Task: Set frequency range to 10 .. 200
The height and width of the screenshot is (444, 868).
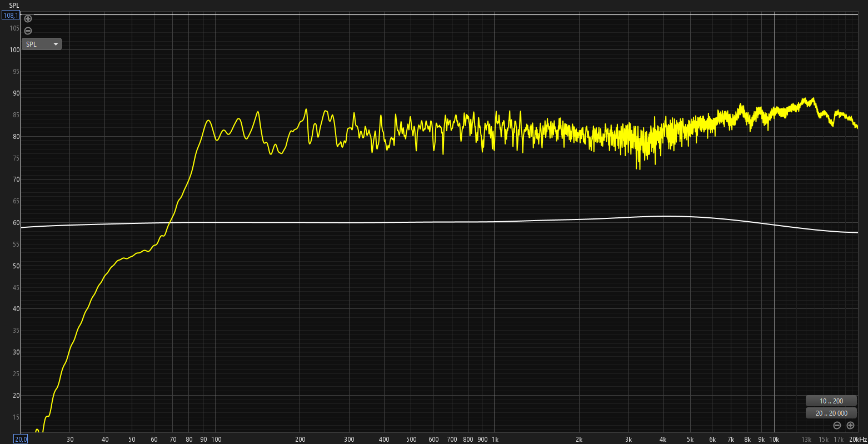Action: click(831, 401)
